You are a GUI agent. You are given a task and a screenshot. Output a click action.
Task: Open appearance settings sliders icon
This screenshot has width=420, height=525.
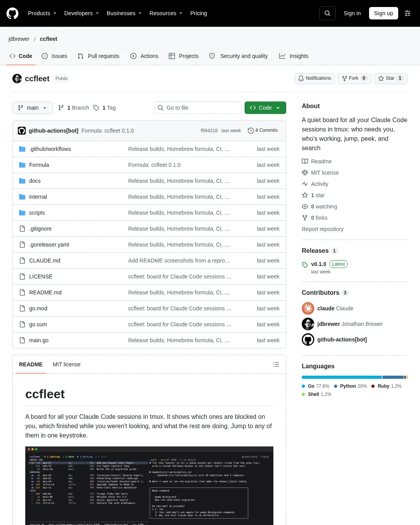(408, 13)
